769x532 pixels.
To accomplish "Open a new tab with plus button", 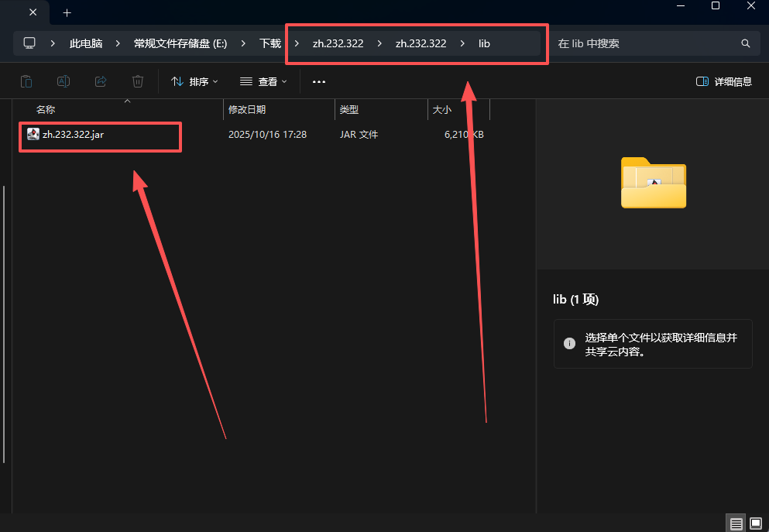I will pyautogui.click(x=67, y=12).
